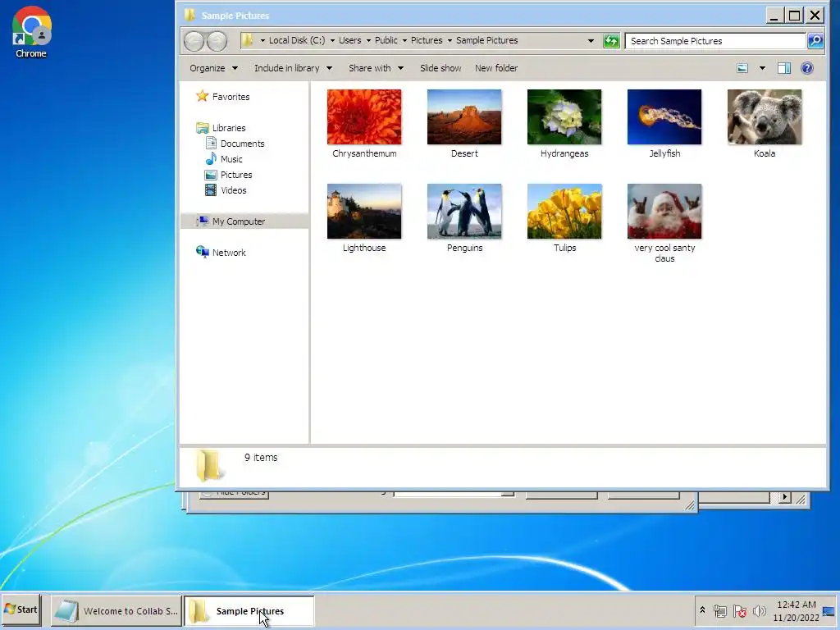
Task: Click the 9 items status text
Action: point(261,458)
